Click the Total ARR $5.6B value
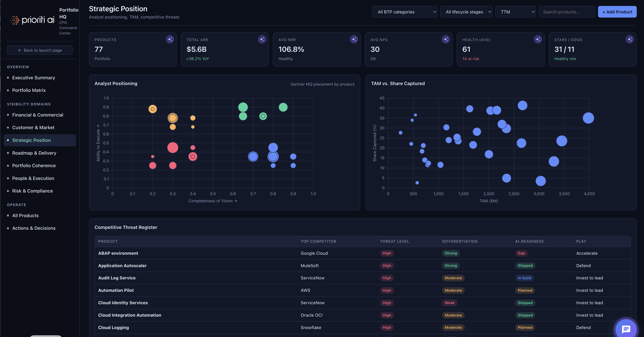Image resolution: width=644 pixels, height=337 pixels. tap(197, 49)
